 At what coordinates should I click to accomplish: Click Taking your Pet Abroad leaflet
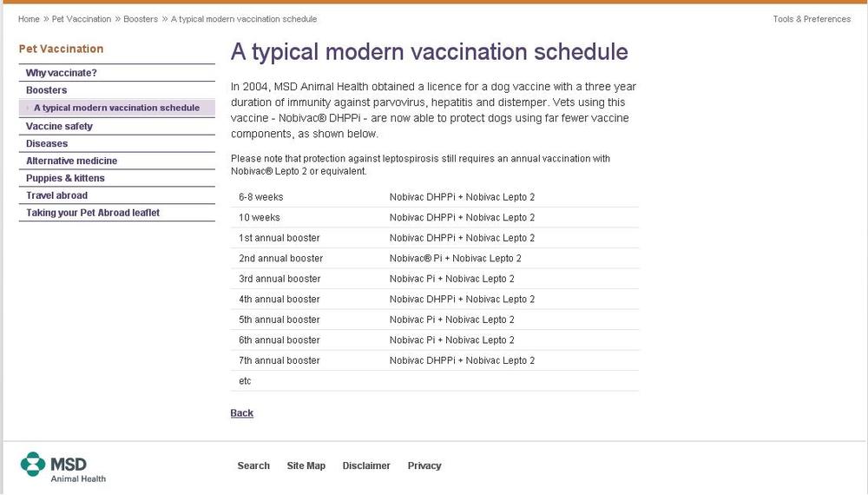click(93, 213)
